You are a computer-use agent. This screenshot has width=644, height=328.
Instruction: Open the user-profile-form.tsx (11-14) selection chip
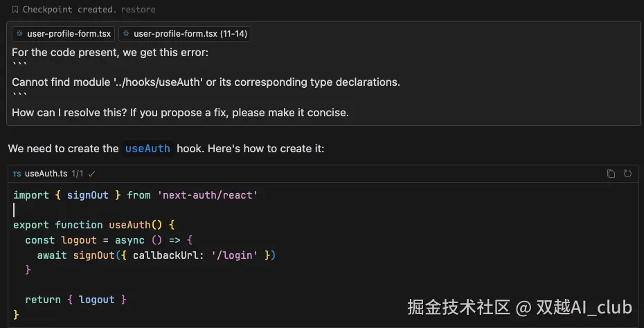click(x=190, y=33)
